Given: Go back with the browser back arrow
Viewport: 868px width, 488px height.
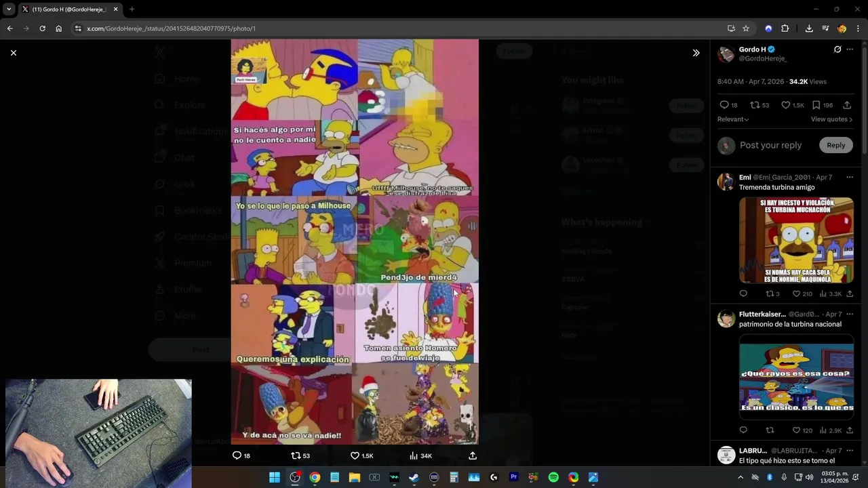Looking at the screenshot, I should [x=9, y=28].
